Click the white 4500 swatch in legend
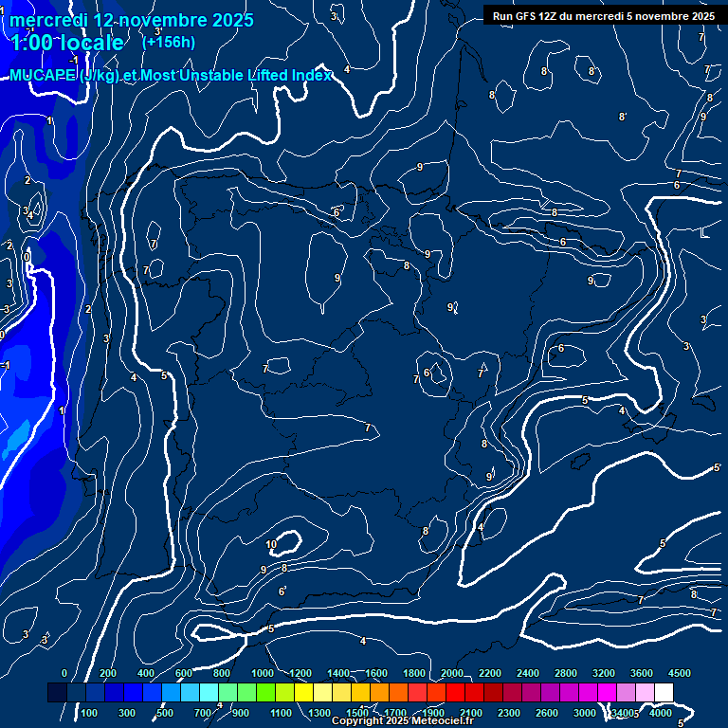 click(x=664, y=693)
